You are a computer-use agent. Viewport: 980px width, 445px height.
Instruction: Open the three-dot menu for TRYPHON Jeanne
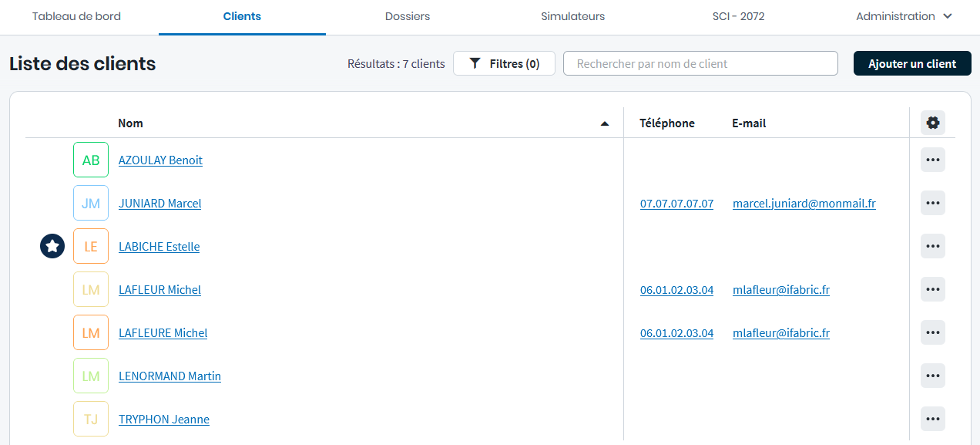[x=932, y=419]
